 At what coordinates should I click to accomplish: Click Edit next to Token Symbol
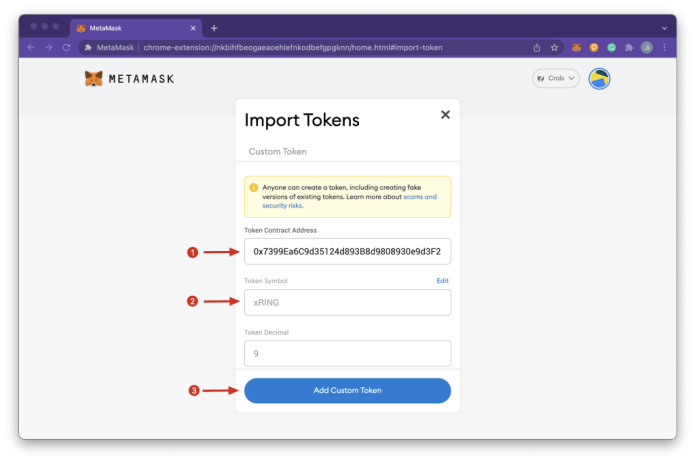click(x=442, y=281)
